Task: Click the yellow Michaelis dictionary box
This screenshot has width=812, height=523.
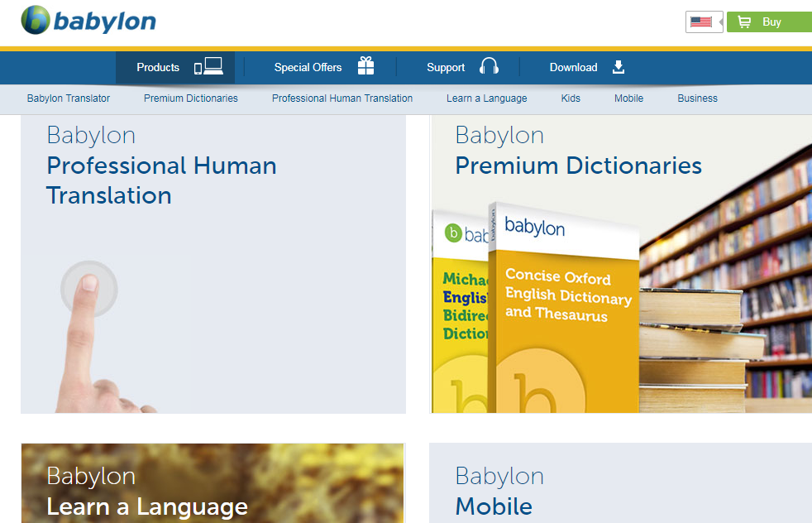Action: click(x=460, y=312)
